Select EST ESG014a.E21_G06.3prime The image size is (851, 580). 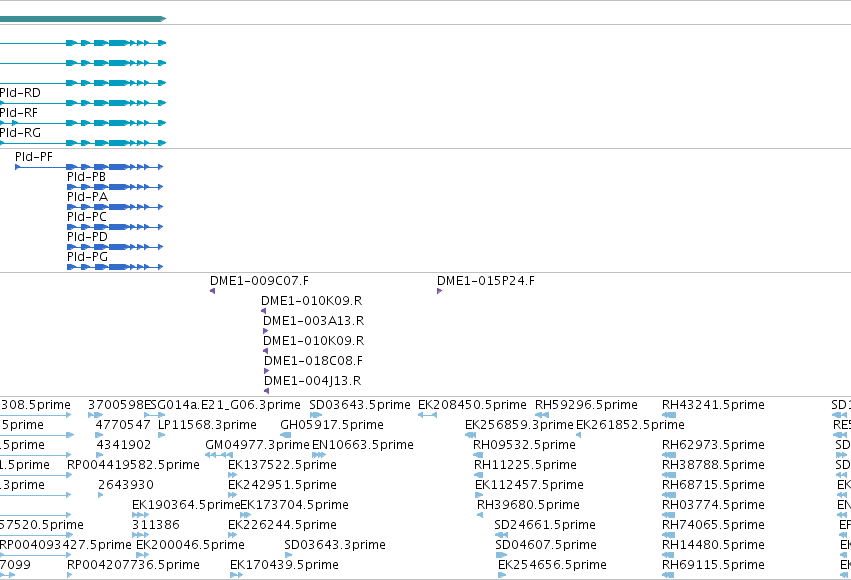[x=222, y=405]
